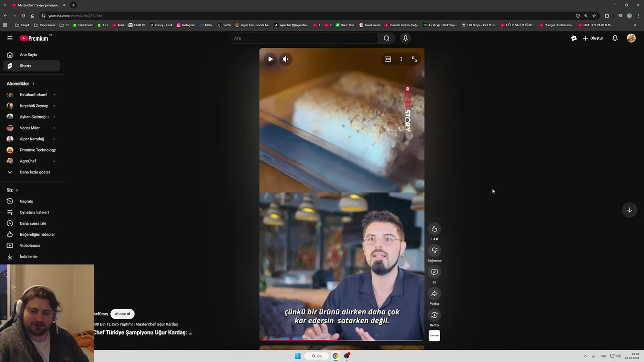Viewport: 644px width, 362px height.
Task: Bookmark this page with the star icon
Action: pyautogui.click(x=594, y=16)
